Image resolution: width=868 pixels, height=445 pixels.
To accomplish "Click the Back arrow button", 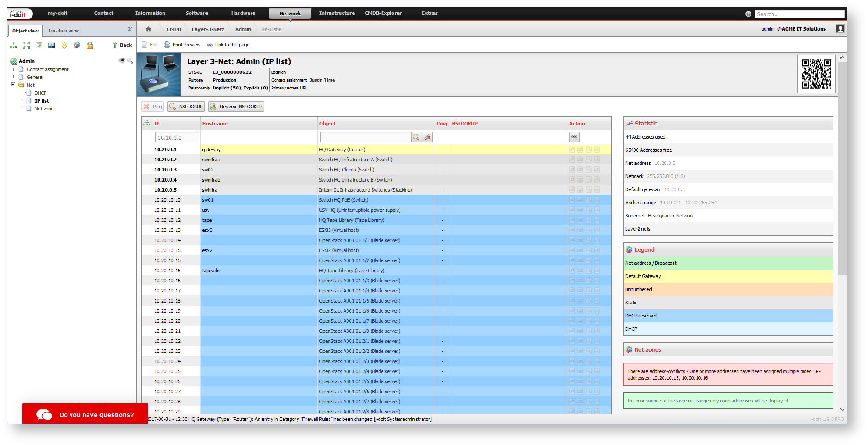I will 122,45.
